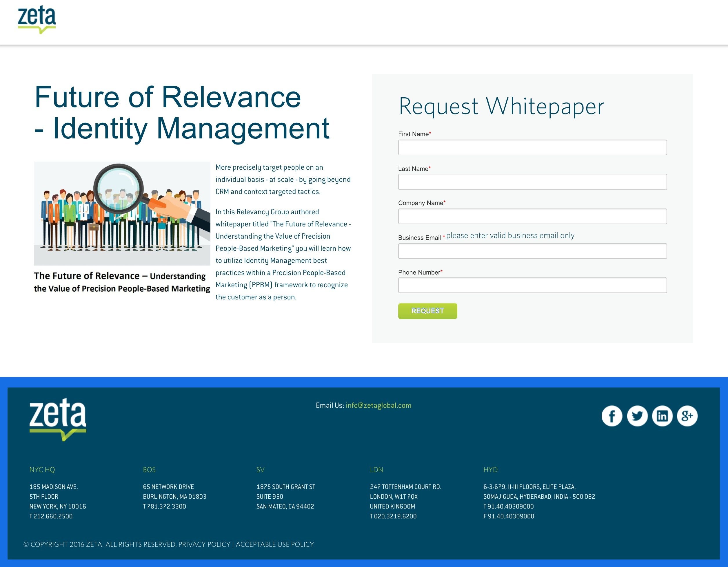Click the Company Name input field
The image size is (728, 567).
pos(532,216)
